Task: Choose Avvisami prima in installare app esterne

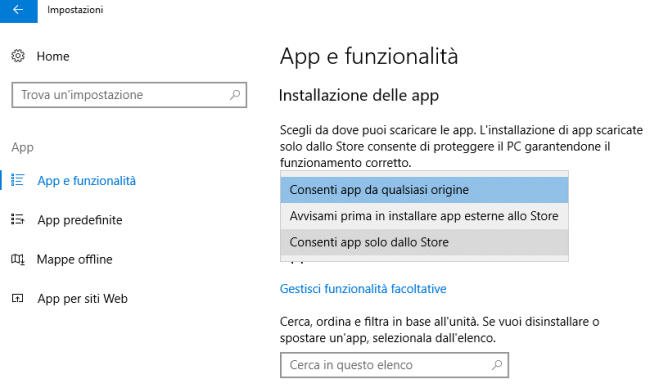Action: tap(424, 216)
